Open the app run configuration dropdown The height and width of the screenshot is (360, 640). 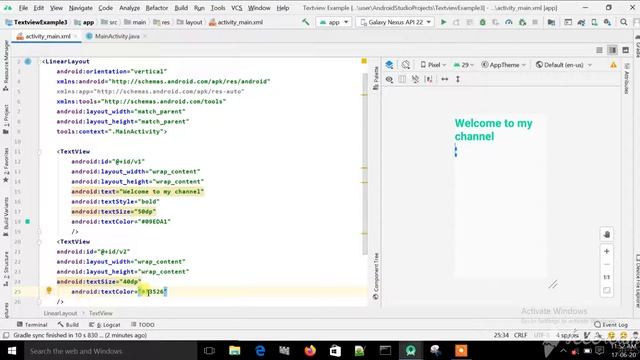[x=334, y=22]
